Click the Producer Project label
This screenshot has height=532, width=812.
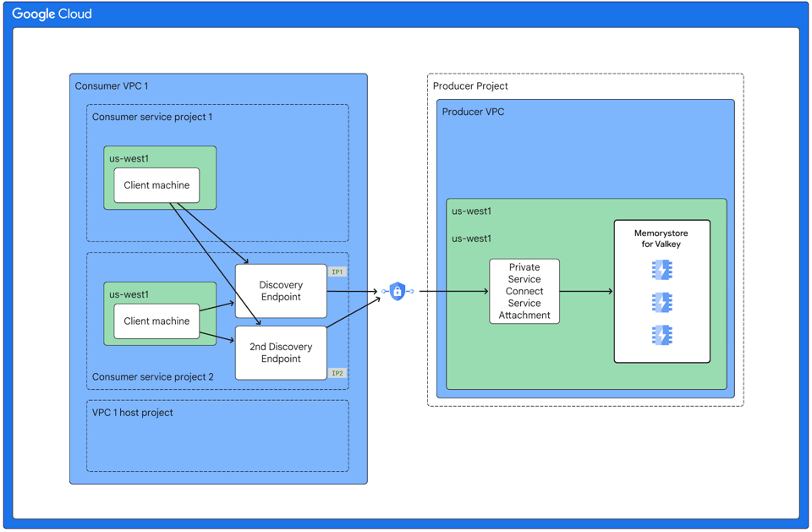tap(470, 86)
